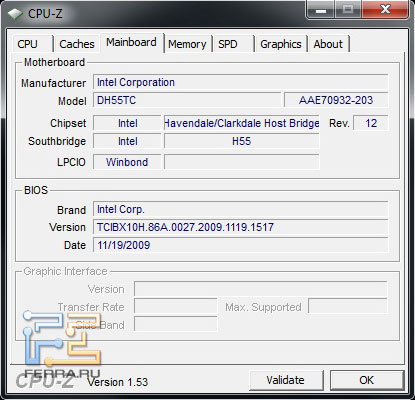Click the CPU-Z title bar icon

tap(15, 14)
